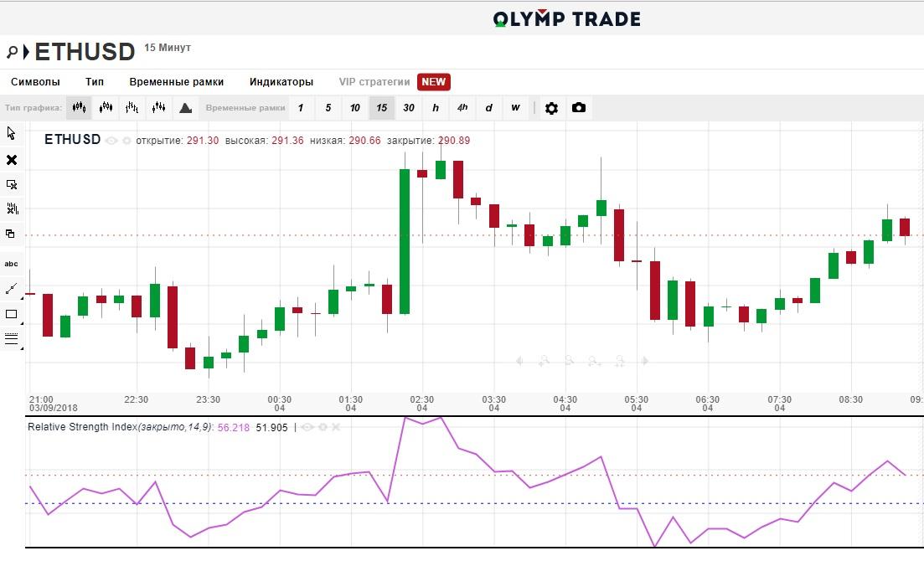
Task: Click the открытие value 291.30
Action: pyautogui.click(x=203, y=141)
